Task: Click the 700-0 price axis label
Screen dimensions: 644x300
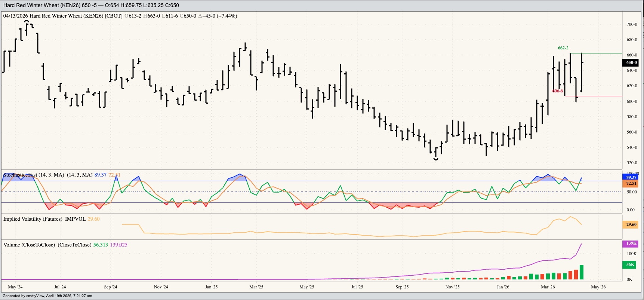Action: (x=632, y=24)
